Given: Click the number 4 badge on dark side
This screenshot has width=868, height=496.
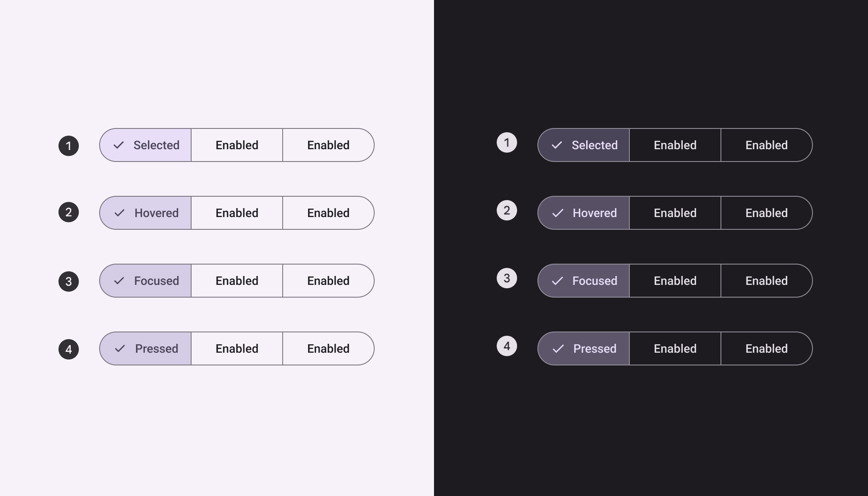Looking at the screenshot, I should (507, 346).
